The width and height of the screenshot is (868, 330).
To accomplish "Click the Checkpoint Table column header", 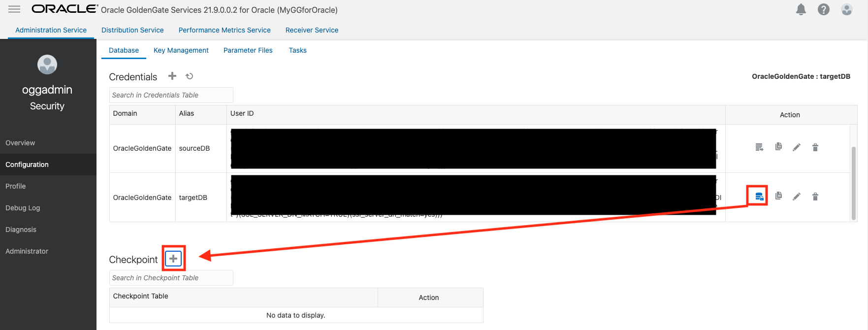I will tap(244, 297).
